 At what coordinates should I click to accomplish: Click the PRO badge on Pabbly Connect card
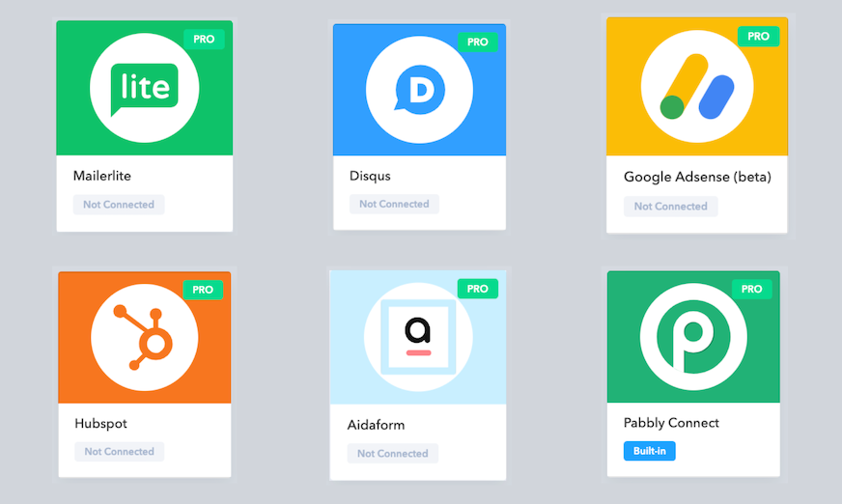click(x=752, y=290)
